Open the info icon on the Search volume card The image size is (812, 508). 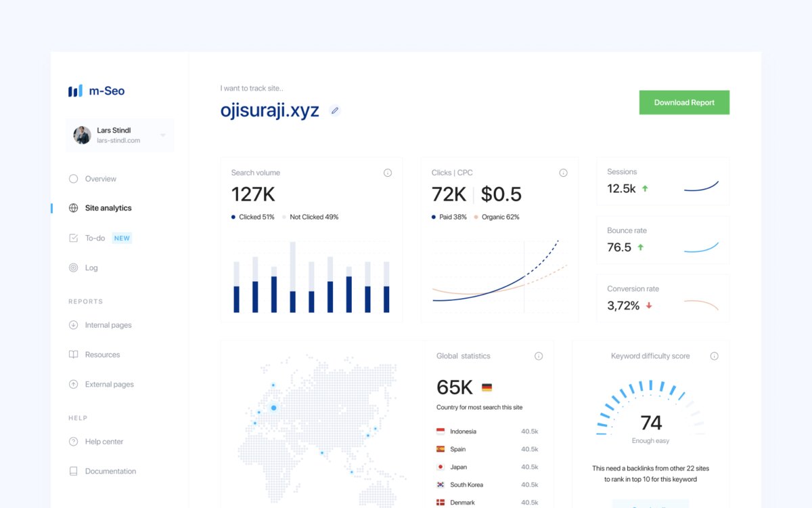coord(388,173)
